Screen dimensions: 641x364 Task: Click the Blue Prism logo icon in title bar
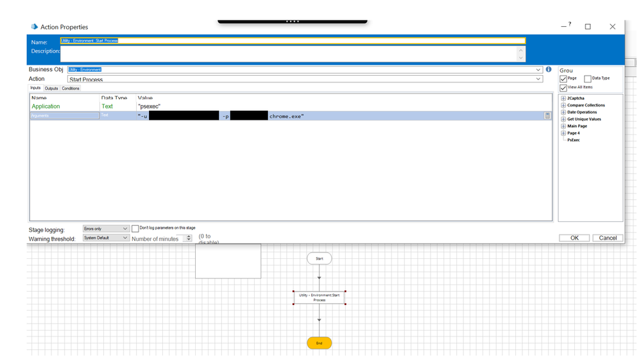pos(35,26)
